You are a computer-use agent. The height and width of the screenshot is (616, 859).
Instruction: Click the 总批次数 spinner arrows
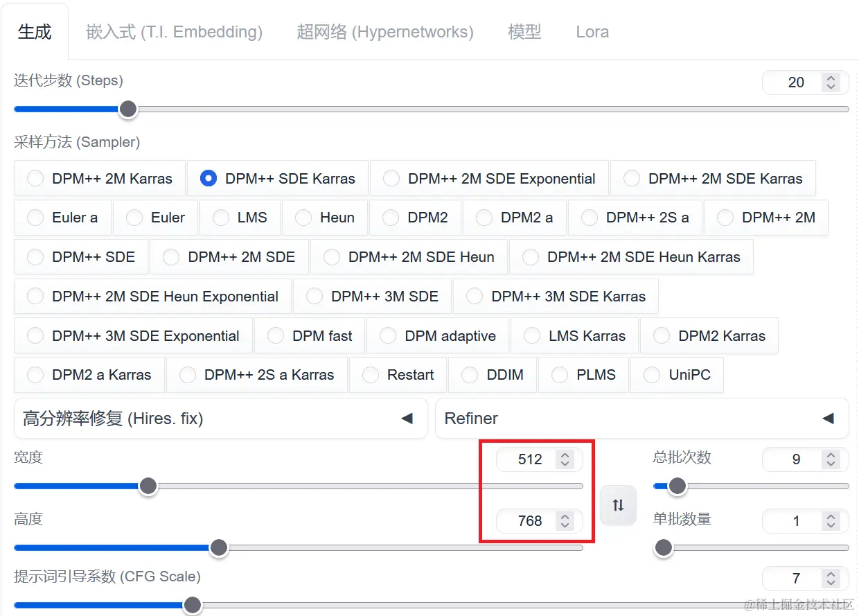[x=831, y=459]
